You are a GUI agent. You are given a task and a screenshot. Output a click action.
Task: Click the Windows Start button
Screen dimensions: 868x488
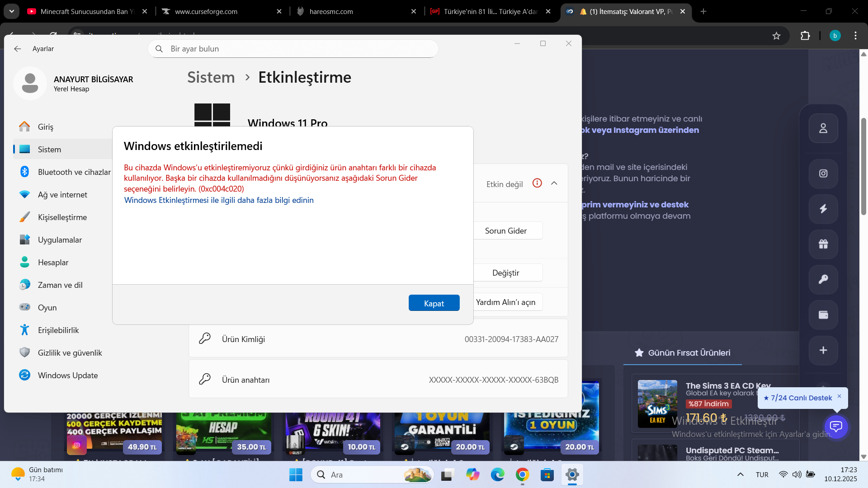296,475
